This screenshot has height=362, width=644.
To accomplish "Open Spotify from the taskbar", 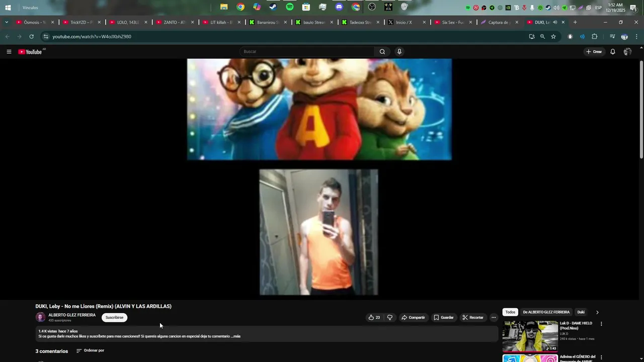I will pyautogui.click(x=290, y=7).
